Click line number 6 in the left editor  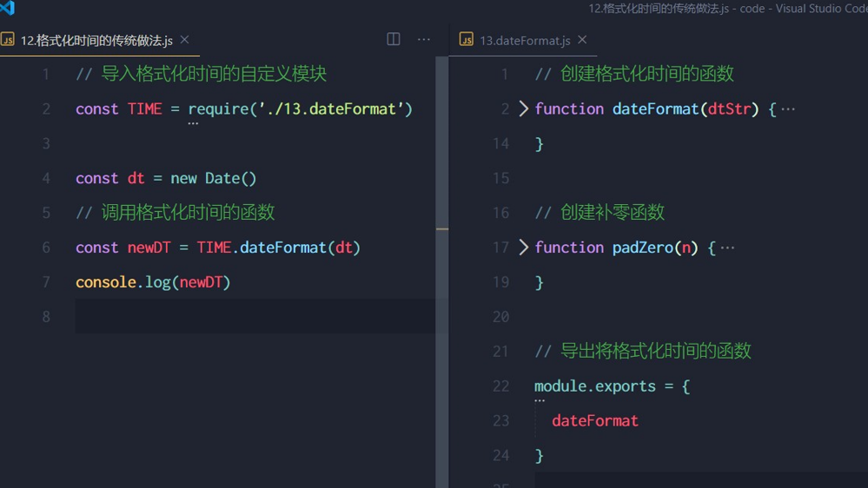(46, 247)
